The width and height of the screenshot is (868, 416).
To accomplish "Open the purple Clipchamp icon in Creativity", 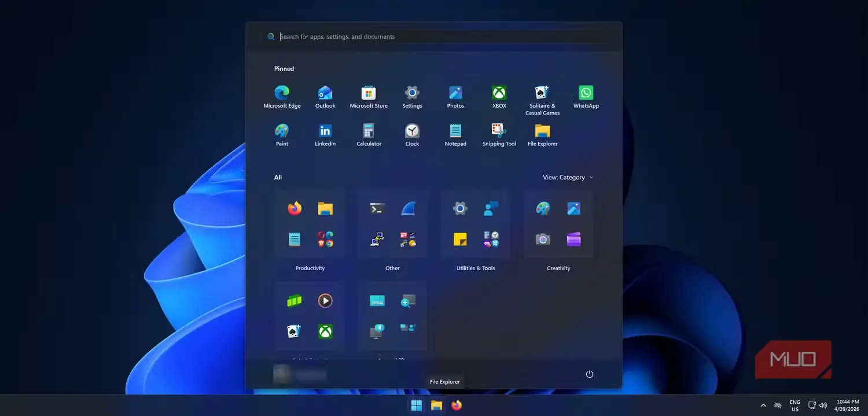I will point(574,239).
